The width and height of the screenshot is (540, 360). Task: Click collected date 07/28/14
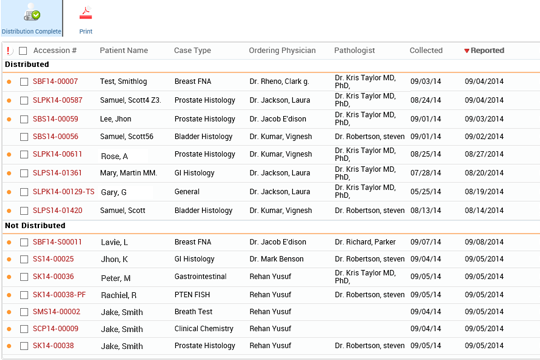coord(426,173)
